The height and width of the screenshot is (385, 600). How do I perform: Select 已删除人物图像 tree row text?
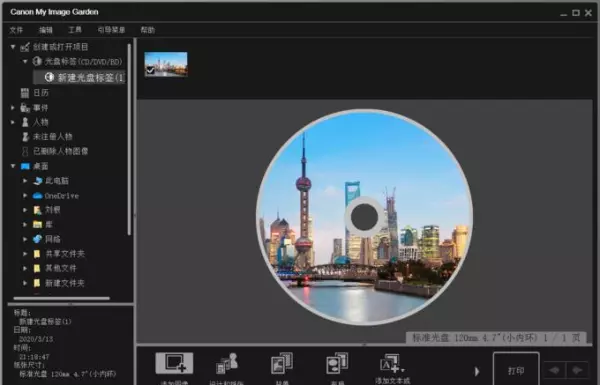[61, 151]
